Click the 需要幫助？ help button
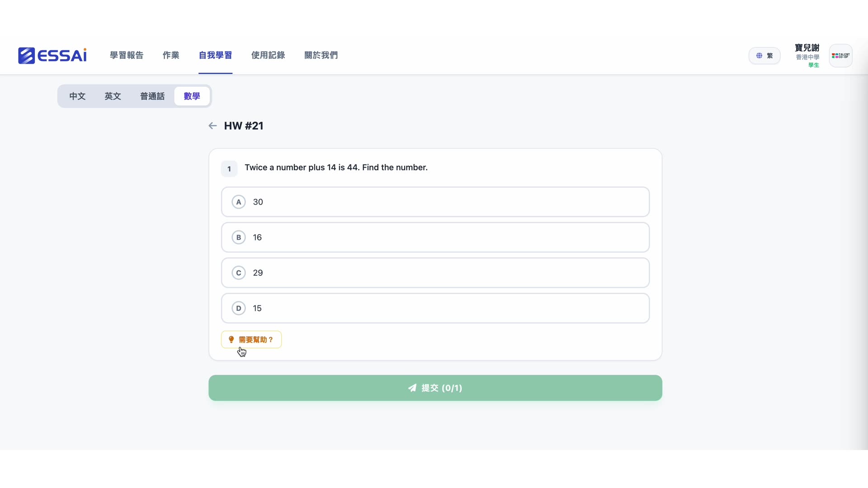 point(251,339)
